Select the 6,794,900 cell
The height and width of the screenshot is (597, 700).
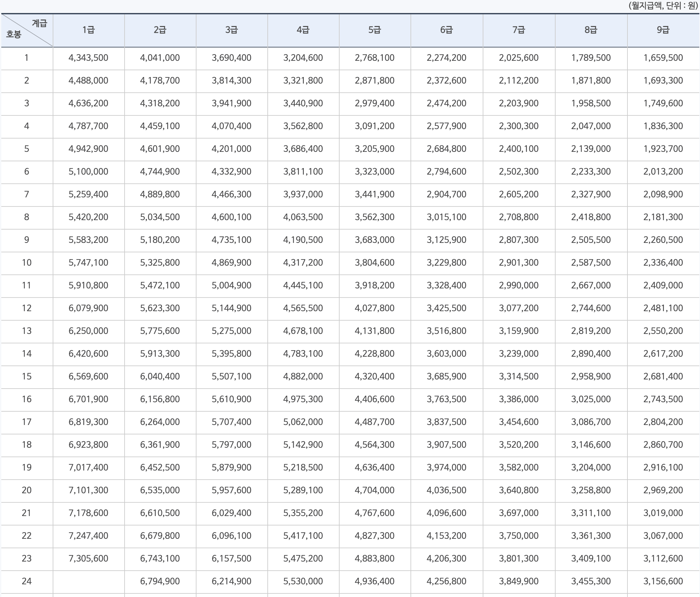click(160, 581)
